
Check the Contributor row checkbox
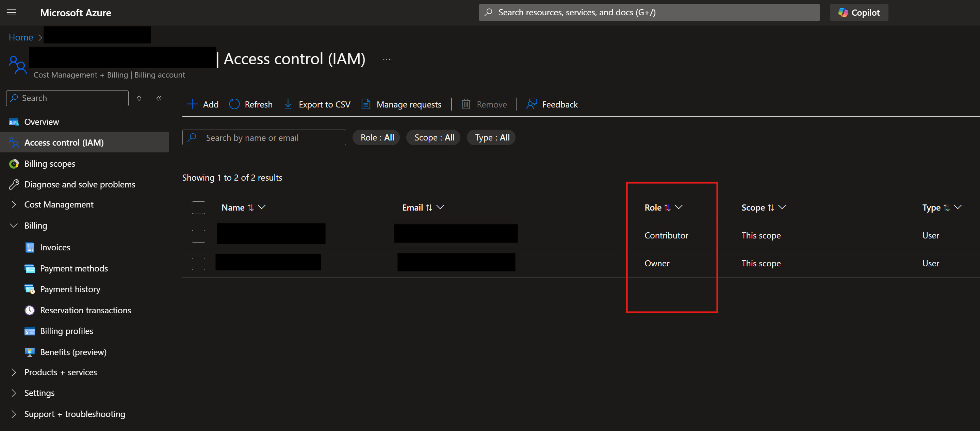199,236
